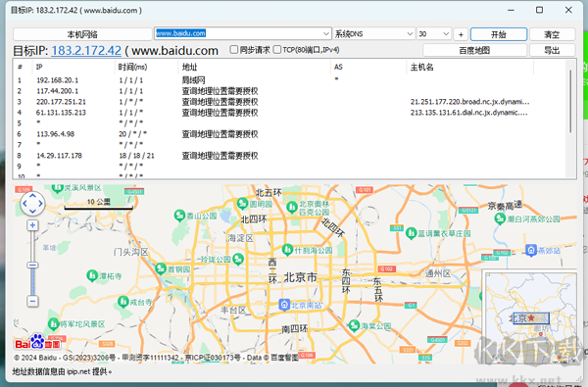The width and height of the screenshot is (588, 387).
Task: Zoom in with the map plus icon
Action: coord(32,225)
